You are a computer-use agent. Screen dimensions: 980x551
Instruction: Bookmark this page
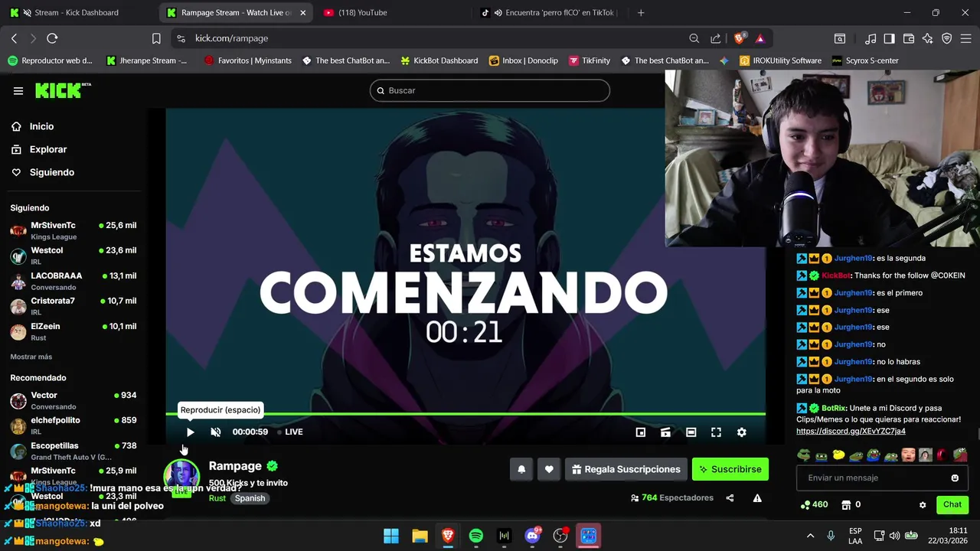(x=156, y=38)
